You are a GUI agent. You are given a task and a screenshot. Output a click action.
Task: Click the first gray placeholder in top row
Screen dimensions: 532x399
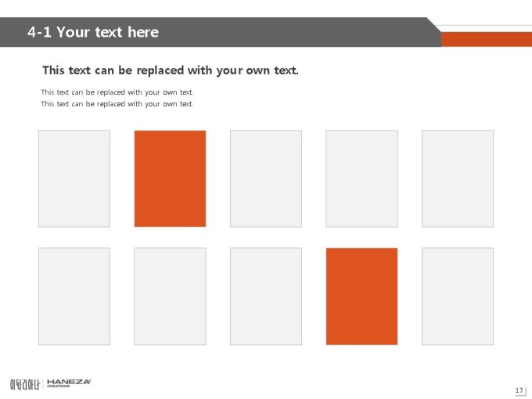[74, 178]
